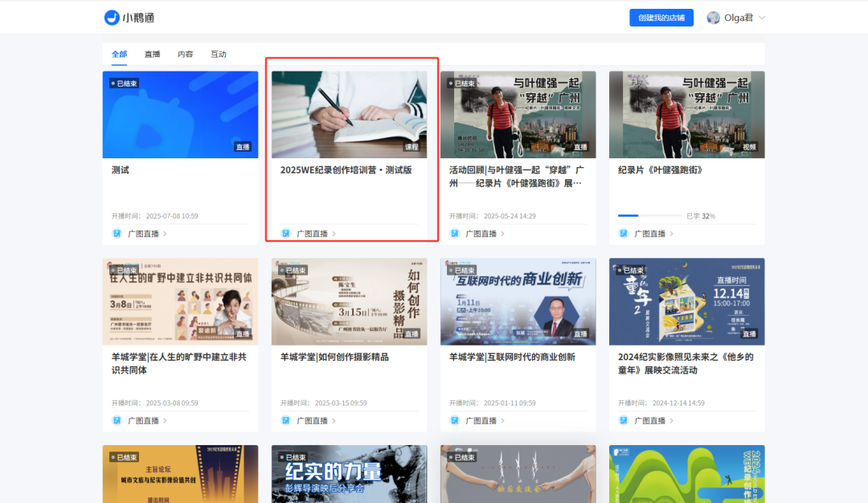Open 广图直播 chevron under 摄影精品 card
The image size is (868, 503).
(x=334, y=420)
